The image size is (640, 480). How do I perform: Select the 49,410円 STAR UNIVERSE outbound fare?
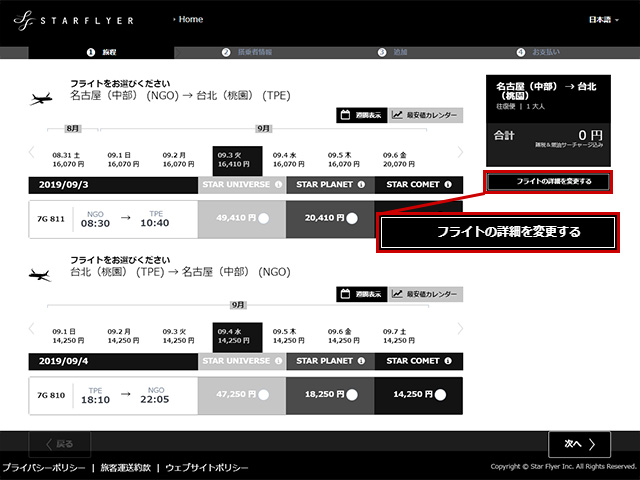264,219
